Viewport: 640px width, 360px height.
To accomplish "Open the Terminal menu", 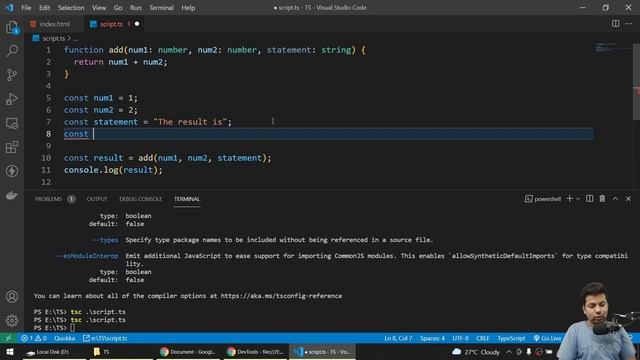I will point(161,8).
